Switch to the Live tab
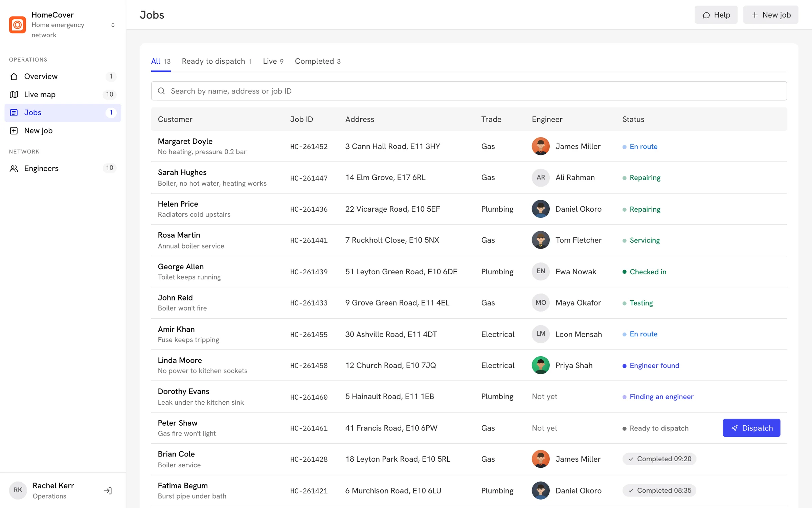Image resolution: width=812 pixels, height=508 pixels. 273,61
